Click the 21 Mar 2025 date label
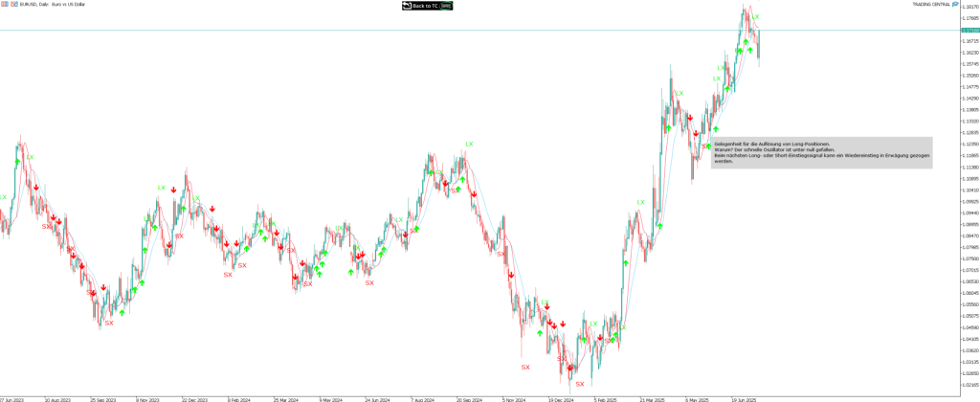The image size is (980, 402). [x=652, y=398]
